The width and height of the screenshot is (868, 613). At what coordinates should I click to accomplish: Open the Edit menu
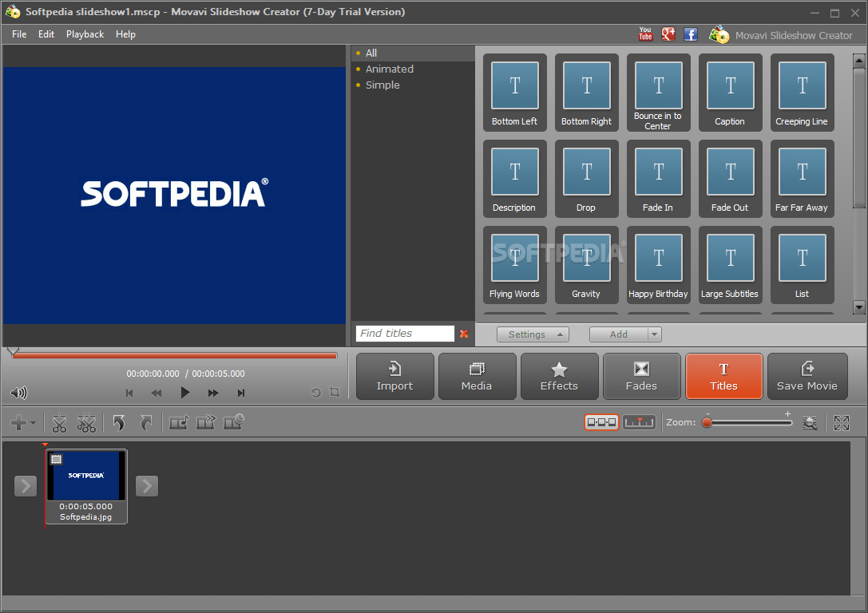tap(46, 34)
